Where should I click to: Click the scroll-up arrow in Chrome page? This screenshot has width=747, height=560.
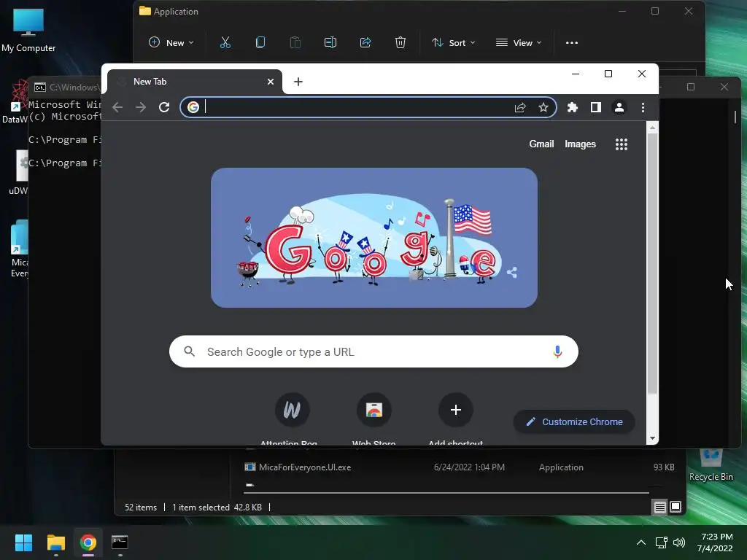pos(652,127)
